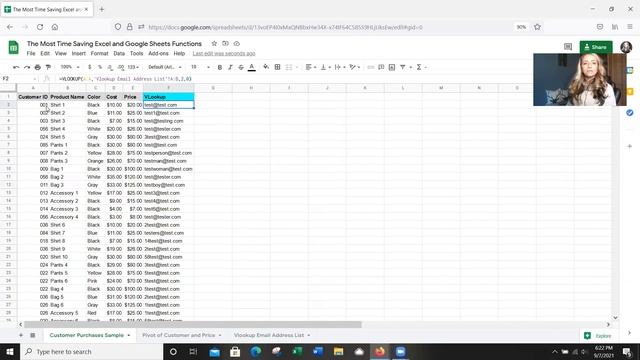Click the move to folder icon

point(225,43)
